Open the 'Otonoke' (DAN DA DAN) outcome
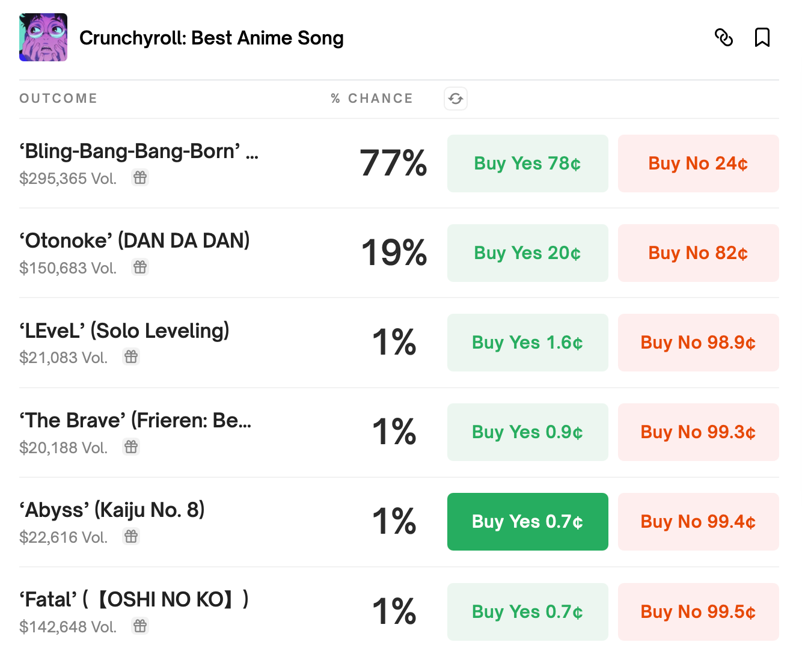 [x=135, y=241]
